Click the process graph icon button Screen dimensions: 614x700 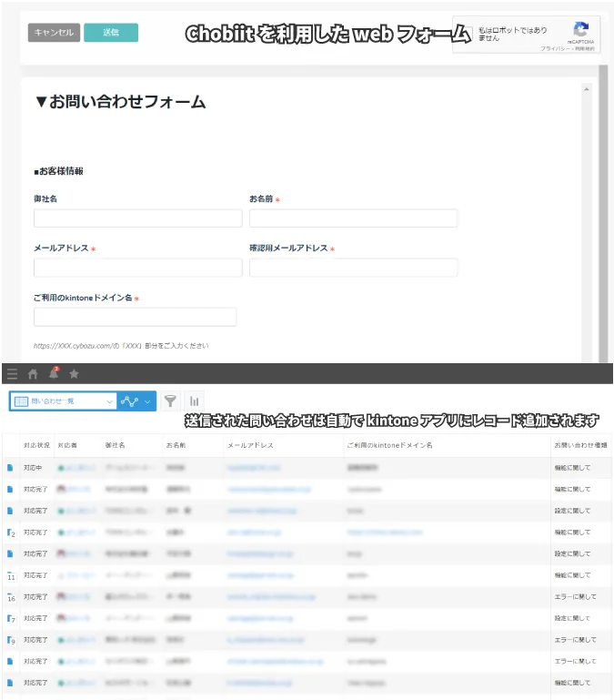tap(129, 401)
